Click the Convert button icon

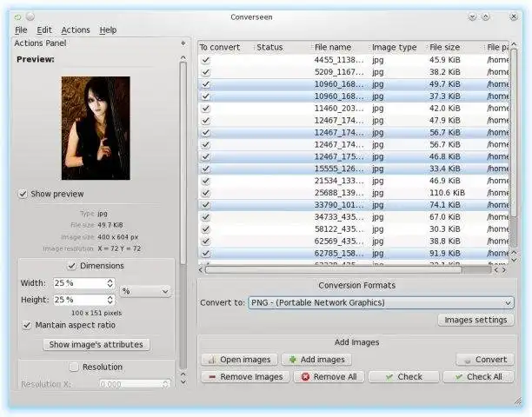pyautogui.click(x=467, y=361)
